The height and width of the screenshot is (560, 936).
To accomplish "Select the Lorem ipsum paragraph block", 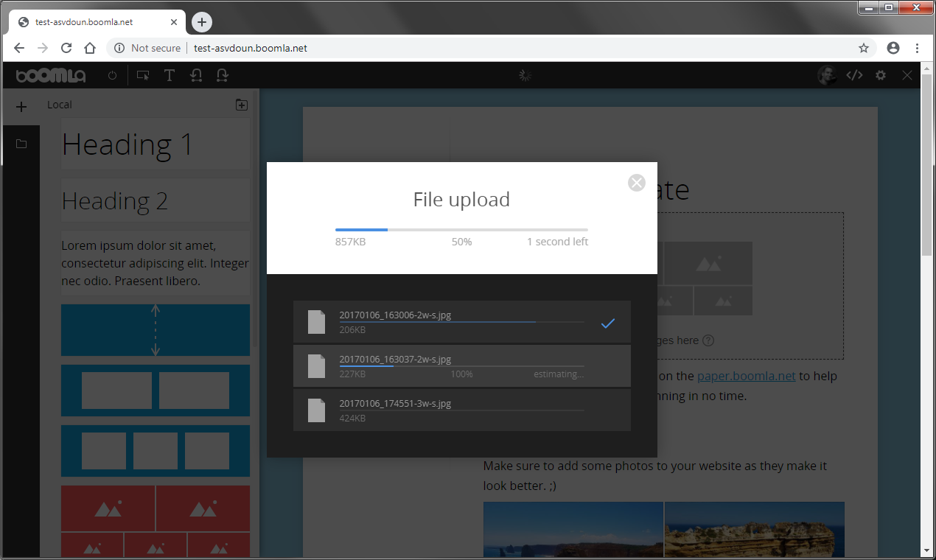I will [156, 263].
